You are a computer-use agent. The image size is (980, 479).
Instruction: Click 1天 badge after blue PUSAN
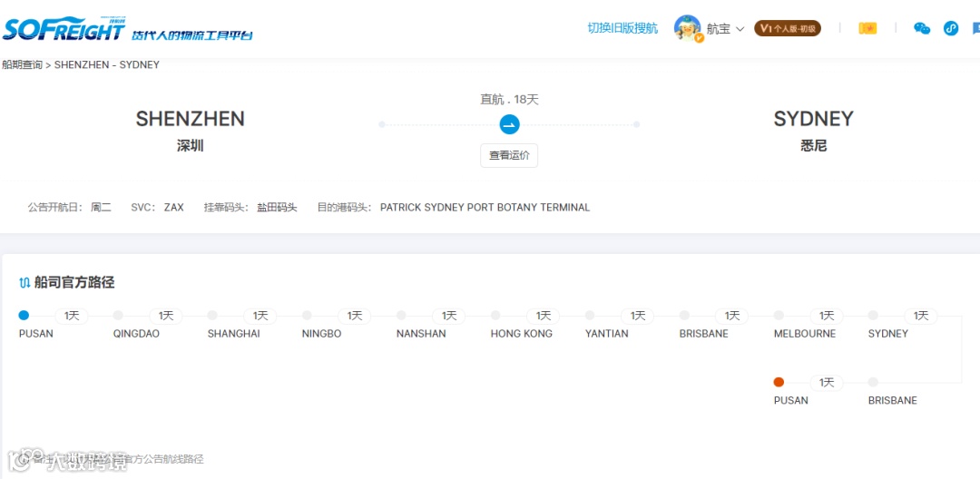(x=72, y=316)
